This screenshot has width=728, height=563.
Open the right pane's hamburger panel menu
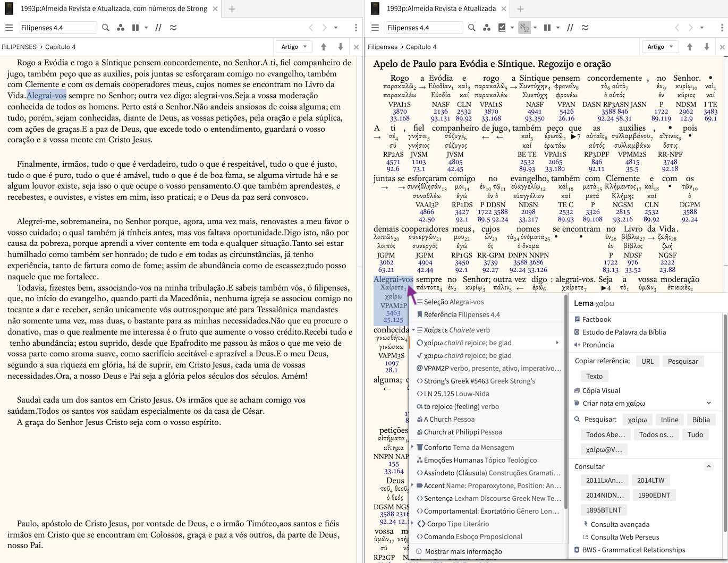(375, 28)
